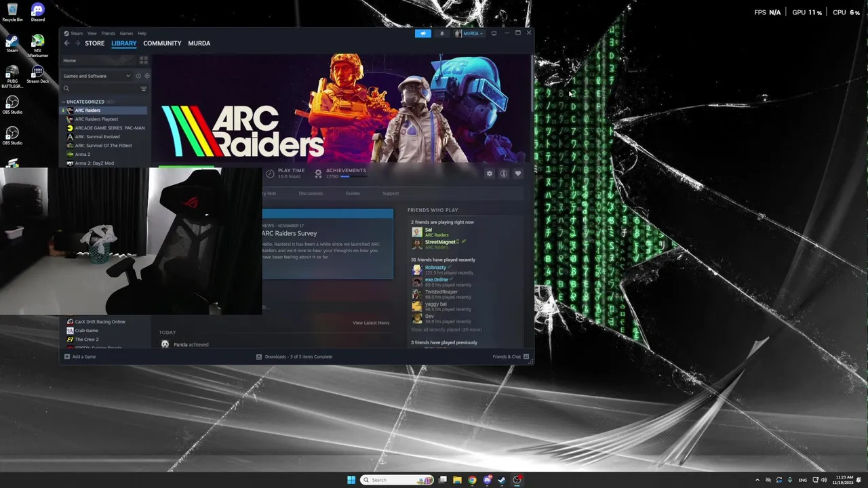Filter library to ready-to-play games
Viewport: 868px width, 488px height.
pos(146,76)
